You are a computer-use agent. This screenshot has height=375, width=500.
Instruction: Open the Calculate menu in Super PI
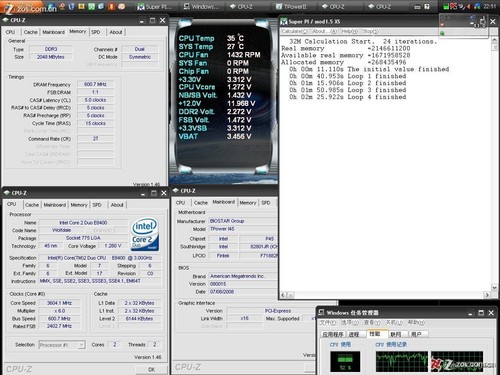coord(294,31)
